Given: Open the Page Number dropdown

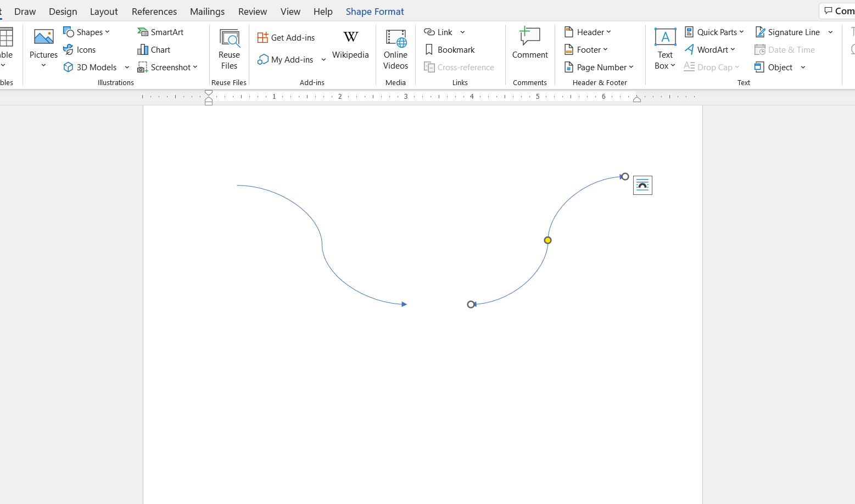Looking at the screenshot, I should pos(599,67).
